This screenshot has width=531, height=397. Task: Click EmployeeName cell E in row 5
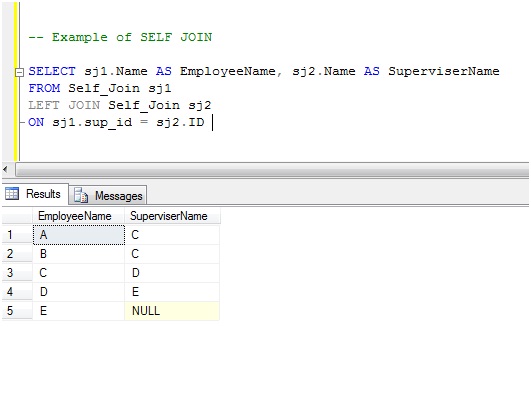(79, 311)
